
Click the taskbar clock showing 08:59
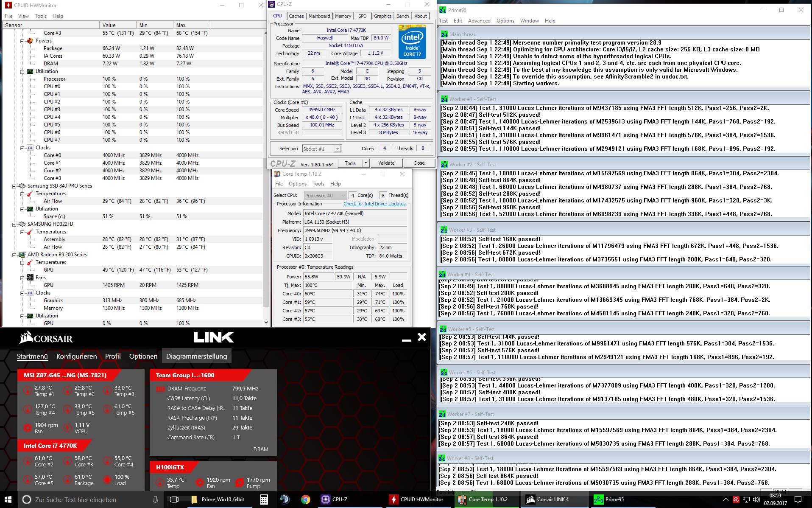[776, 500]
